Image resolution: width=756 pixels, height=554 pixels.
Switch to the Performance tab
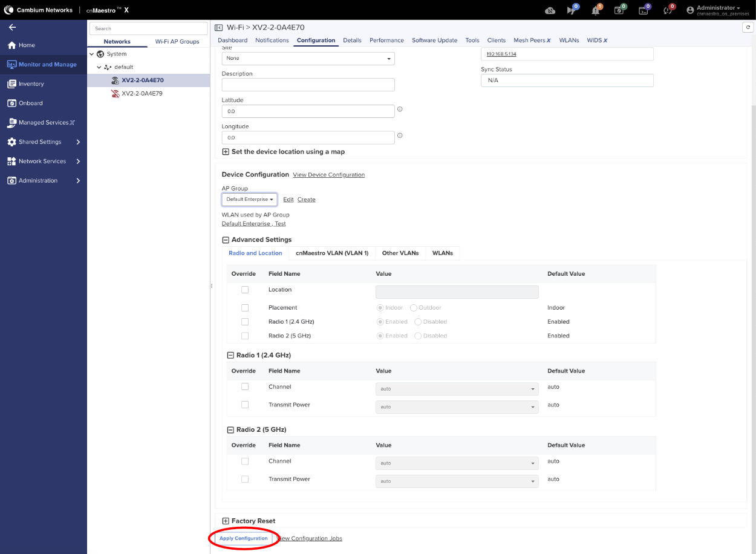pos(386,41)
